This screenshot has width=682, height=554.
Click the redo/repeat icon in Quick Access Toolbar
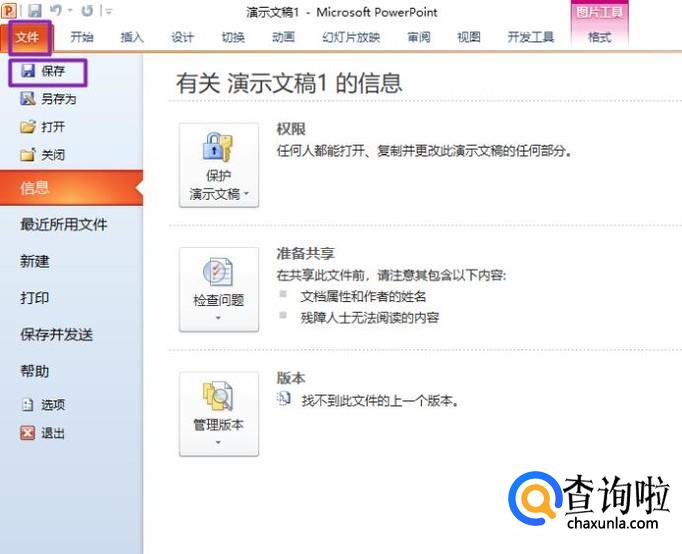point(87,10)
